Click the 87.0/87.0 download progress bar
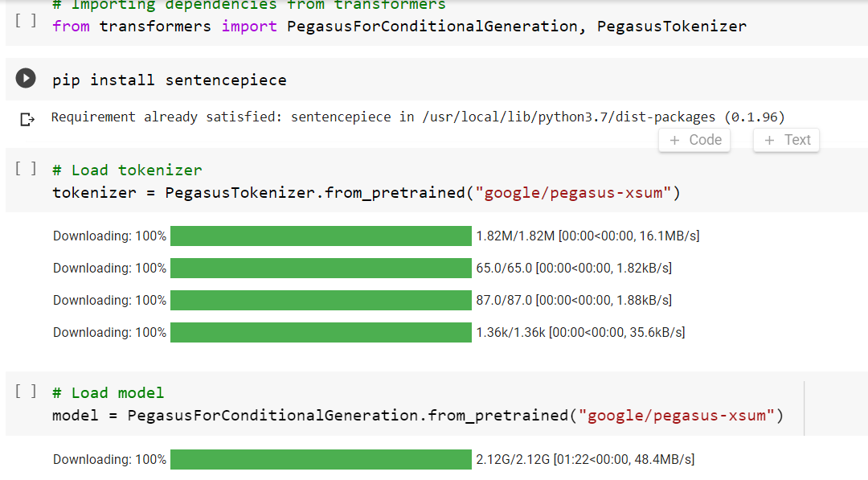The width and height of the screenshot is (868, 480). pyautogui.click(x=321, y=300)
